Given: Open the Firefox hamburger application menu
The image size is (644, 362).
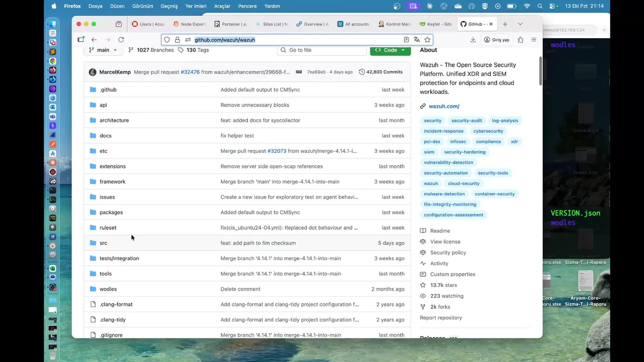Looking at the screenshot, I should pos(534,40).
